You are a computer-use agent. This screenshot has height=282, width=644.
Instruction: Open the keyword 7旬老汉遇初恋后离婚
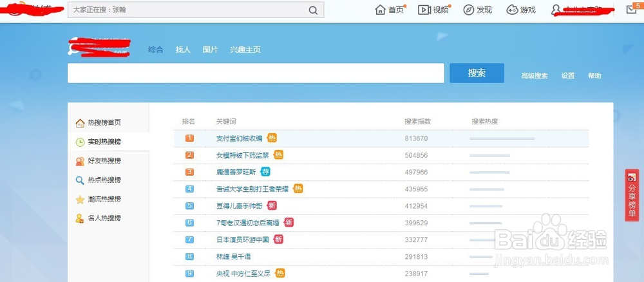[x=248, y=223]
